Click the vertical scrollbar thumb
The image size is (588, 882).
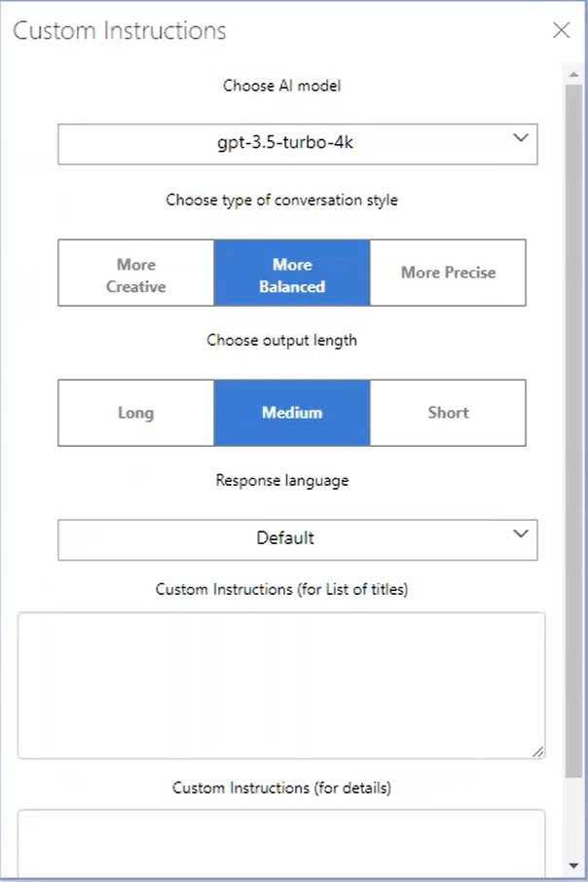tap(574, 431)
